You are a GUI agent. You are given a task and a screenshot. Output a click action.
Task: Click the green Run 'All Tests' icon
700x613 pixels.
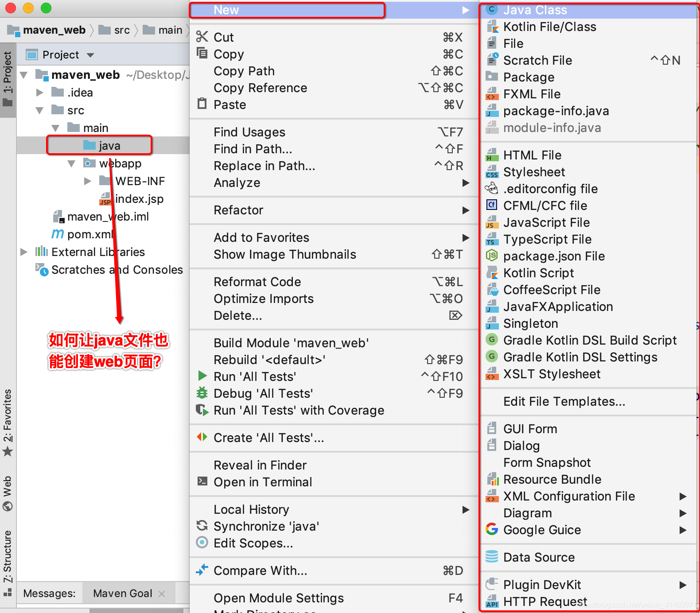click(202, 376)
